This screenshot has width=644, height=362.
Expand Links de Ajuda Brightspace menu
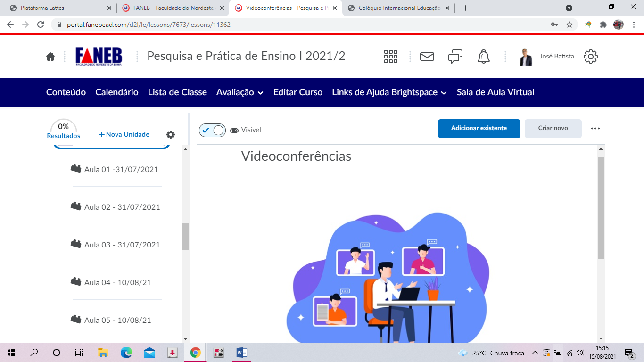pos(389,92)
